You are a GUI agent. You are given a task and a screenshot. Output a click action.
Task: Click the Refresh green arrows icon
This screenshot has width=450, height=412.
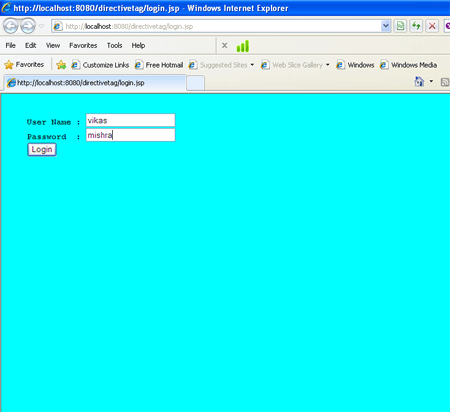[416, 26]
